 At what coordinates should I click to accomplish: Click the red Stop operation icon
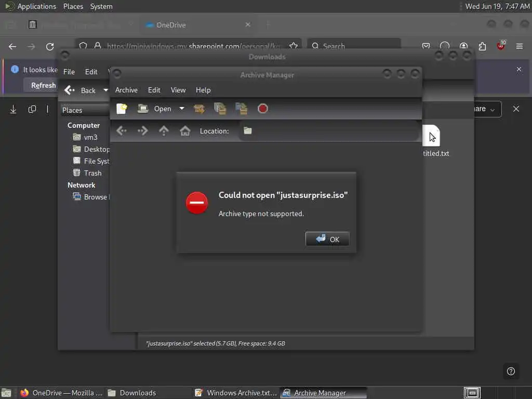pos(262,109)
